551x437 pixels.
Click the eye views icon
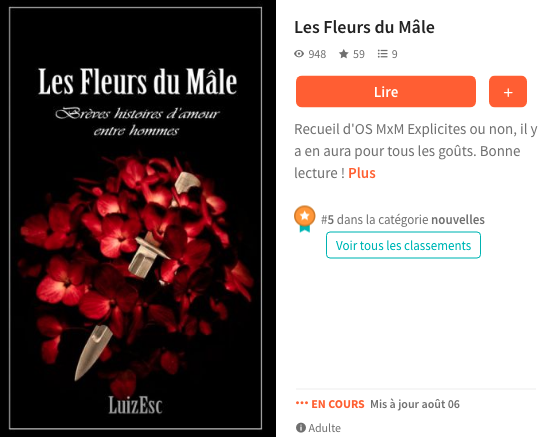[x=299, y=54]
